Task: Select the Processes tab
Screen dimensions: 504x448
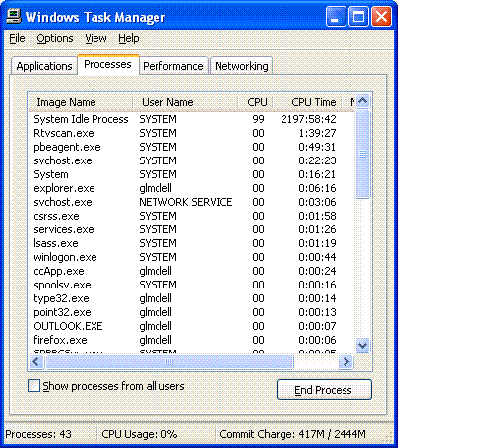Action: click(107, 64)
